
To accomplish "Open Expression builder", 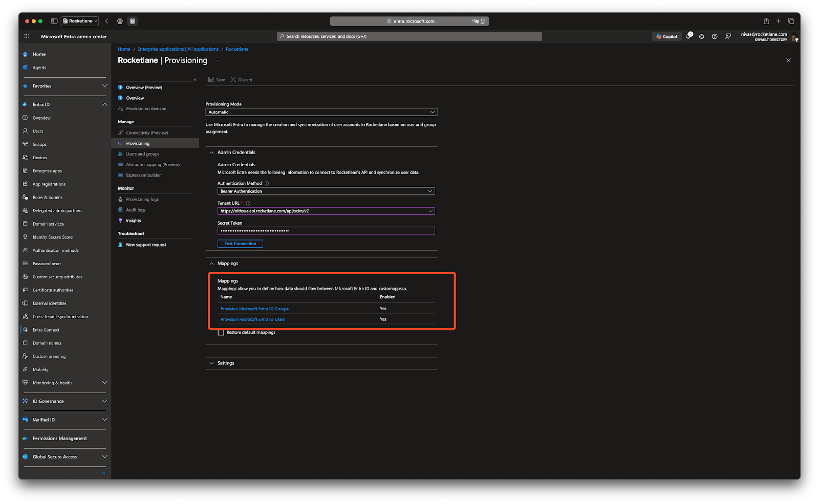I will tap(143, 176).
